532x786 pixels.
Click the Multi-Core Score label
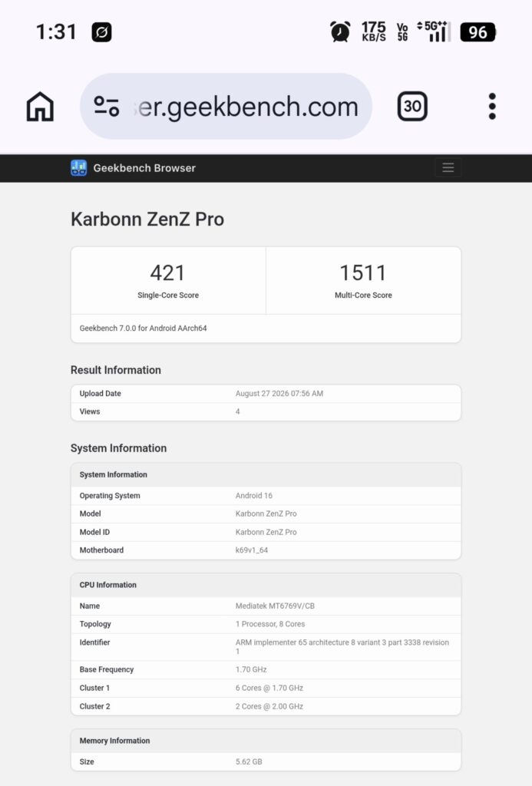pos(363,296)
